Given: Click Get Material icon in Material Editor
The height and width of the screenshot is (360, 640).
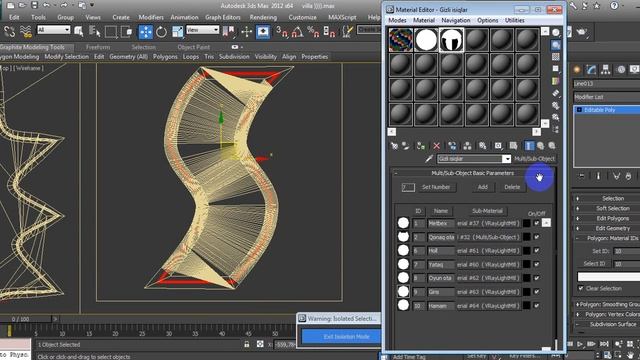Looking at the screenshot, I should (394, 146).
